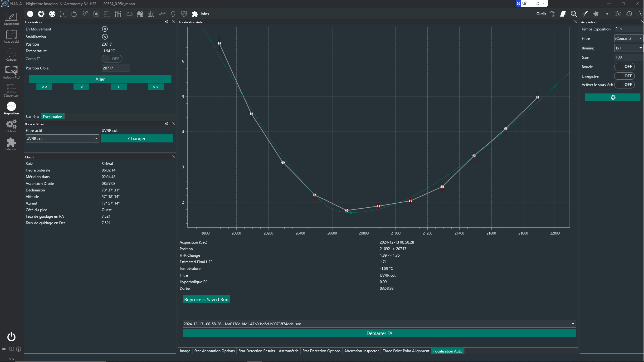Toggle the Comp T° switch

(x=112, y=59)
